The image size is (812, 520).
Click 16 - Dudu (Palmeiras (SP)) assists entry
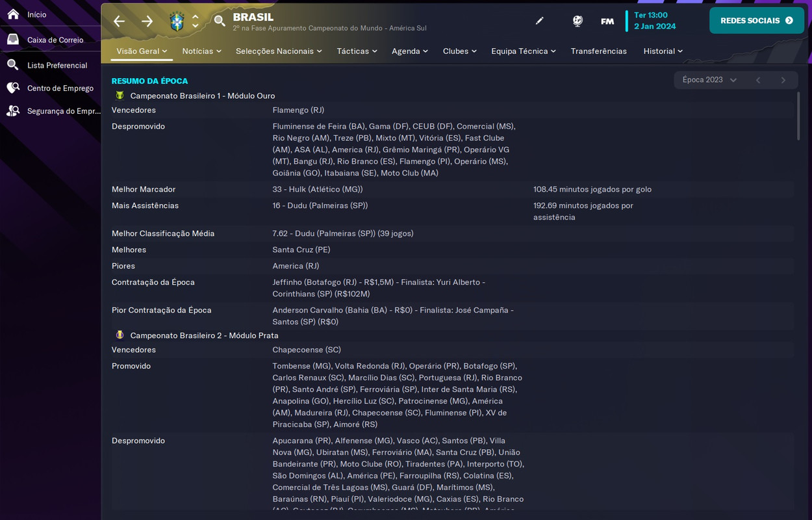[320, 205]
